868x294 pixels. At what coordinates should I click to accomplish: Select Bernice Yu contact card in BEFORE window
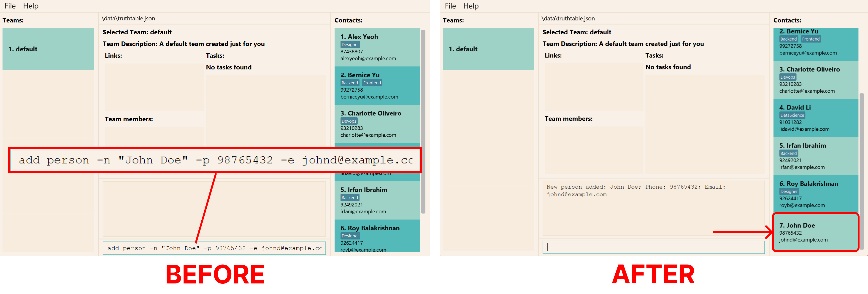pyautogui.click(x=377, y=86)
